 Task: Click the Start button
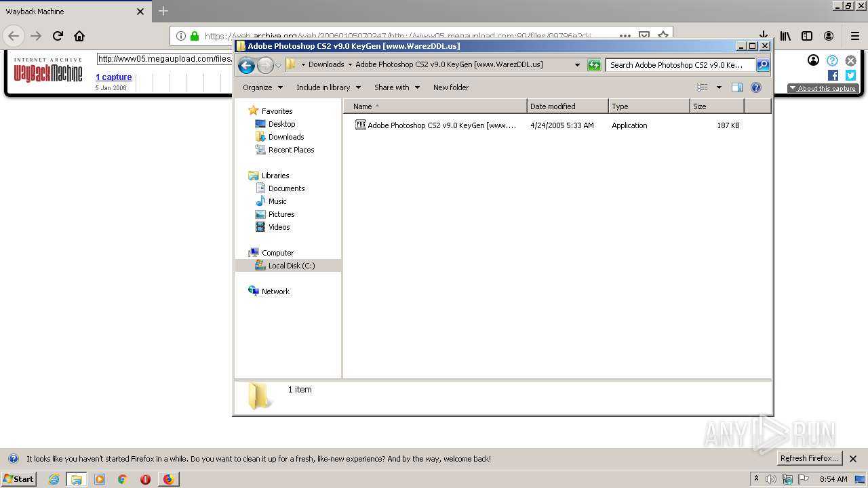pyautogui.click(x=18, y=479)
